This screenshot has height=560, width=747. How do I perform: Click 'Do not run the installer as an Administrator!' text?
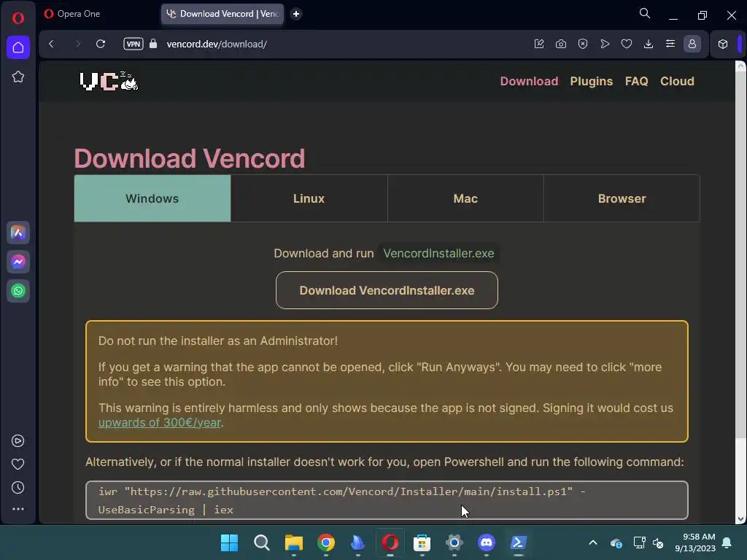coord(218,341)
